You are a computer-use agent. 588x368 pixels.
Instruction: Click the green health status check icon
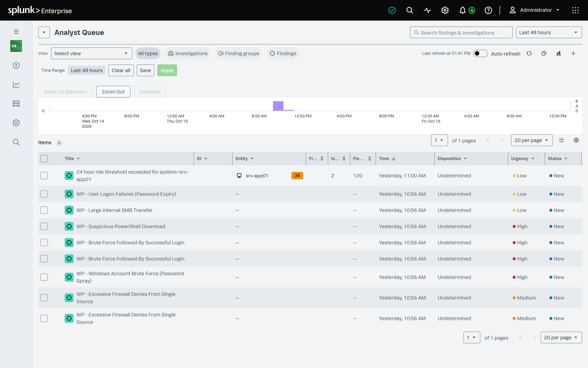(392, 10)
